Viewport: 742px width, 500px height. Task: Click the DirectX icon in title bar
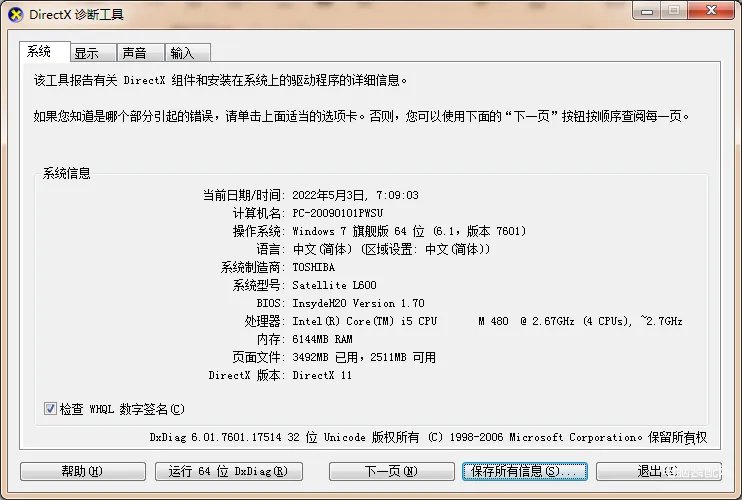click(15, 15)
